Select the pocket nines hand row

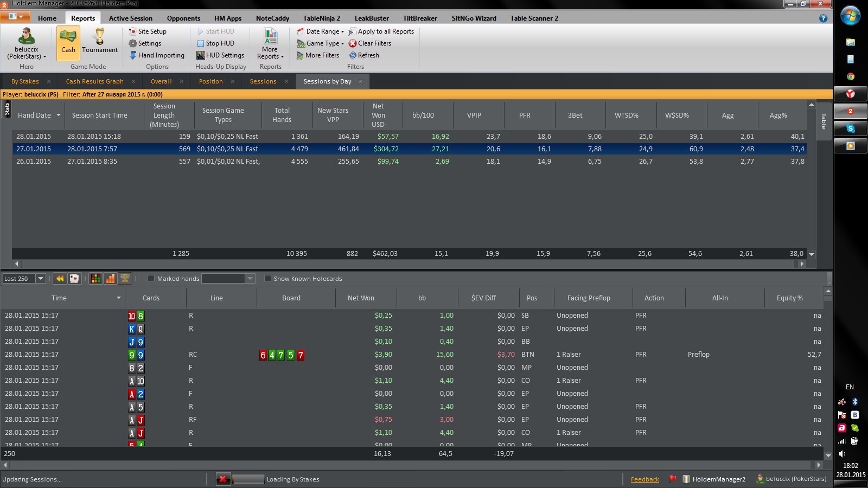(x=412, y=355)
